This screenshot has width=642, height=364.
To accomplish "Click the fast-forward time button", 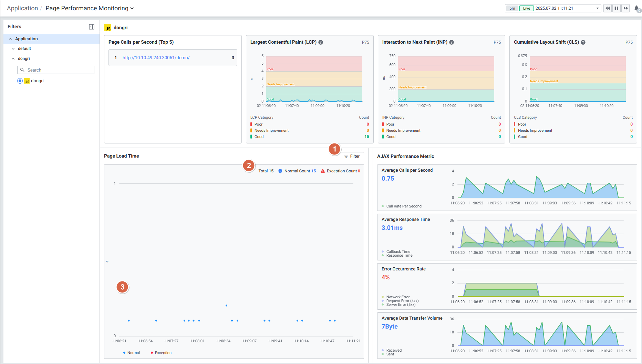I will point(626,8).
